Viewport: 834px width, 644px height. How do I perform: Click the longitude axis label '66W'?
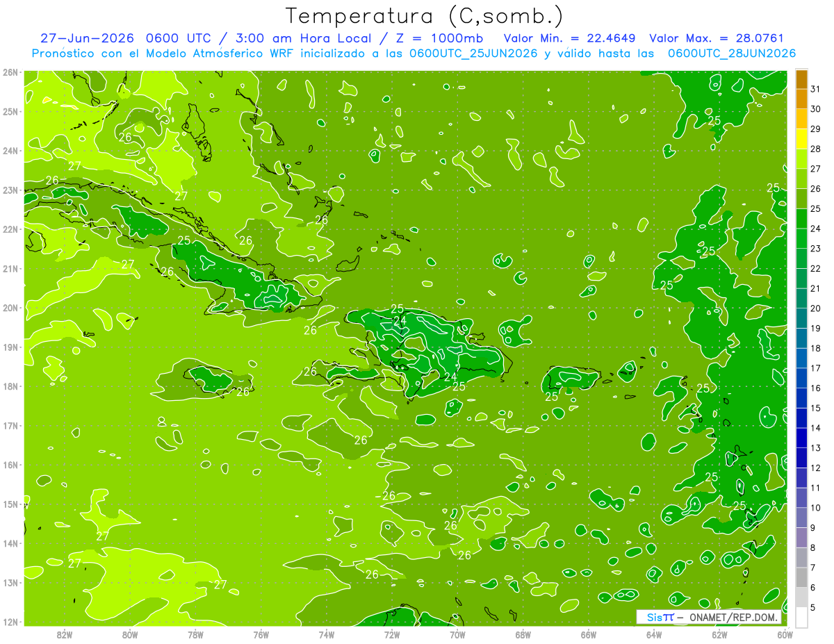pyautogui.click(x=588, y=634)
